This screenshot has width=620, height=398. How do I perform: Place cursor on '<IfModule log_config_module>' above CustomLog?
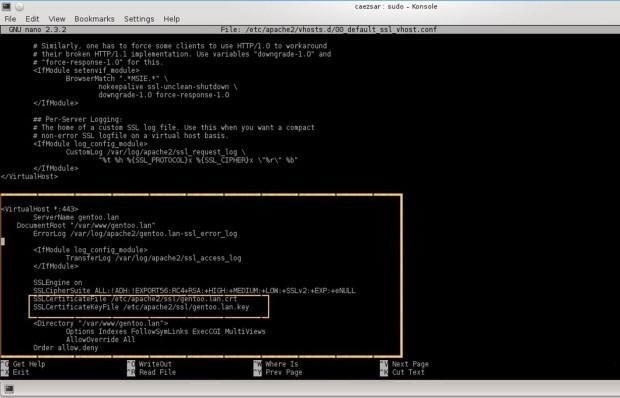90,144
